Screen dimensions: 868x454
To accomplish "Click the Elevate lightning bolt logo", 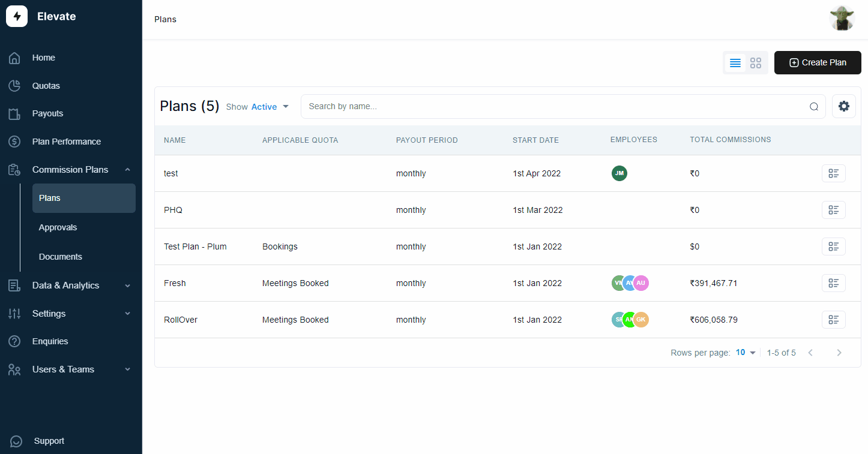I will click(17, 16).
